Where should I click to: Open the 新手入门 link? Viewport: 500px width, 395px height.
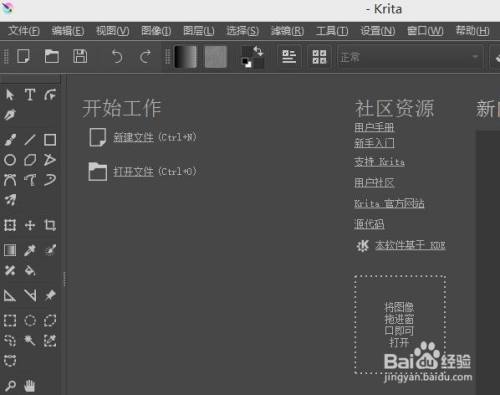(374, 143)
